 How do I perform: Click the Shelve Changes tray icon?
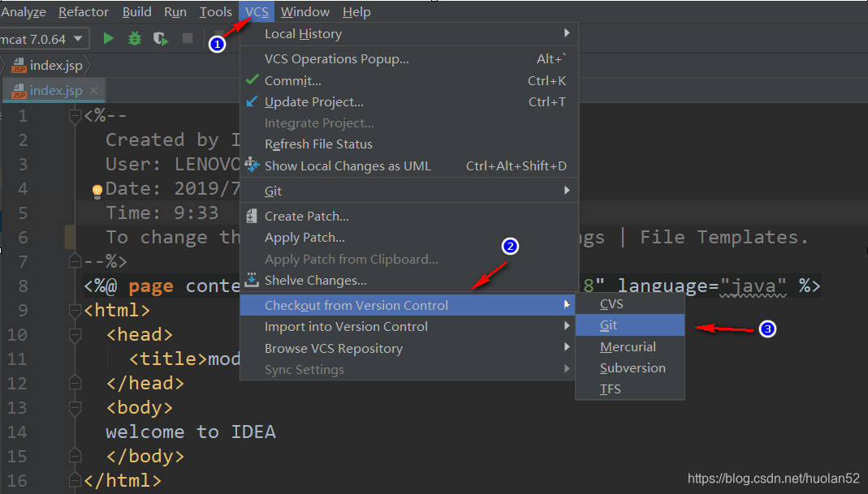[x=252, y=280]
